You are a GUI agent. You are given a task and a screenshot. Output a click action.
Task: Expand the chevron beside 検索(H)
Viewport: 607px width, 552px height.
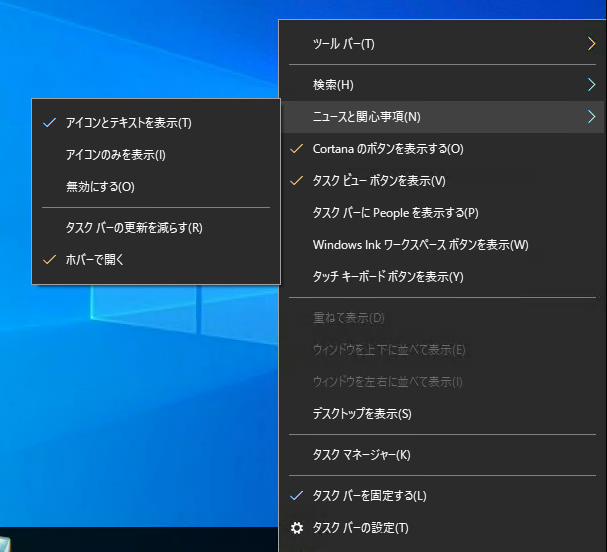(x=591, y=85)
